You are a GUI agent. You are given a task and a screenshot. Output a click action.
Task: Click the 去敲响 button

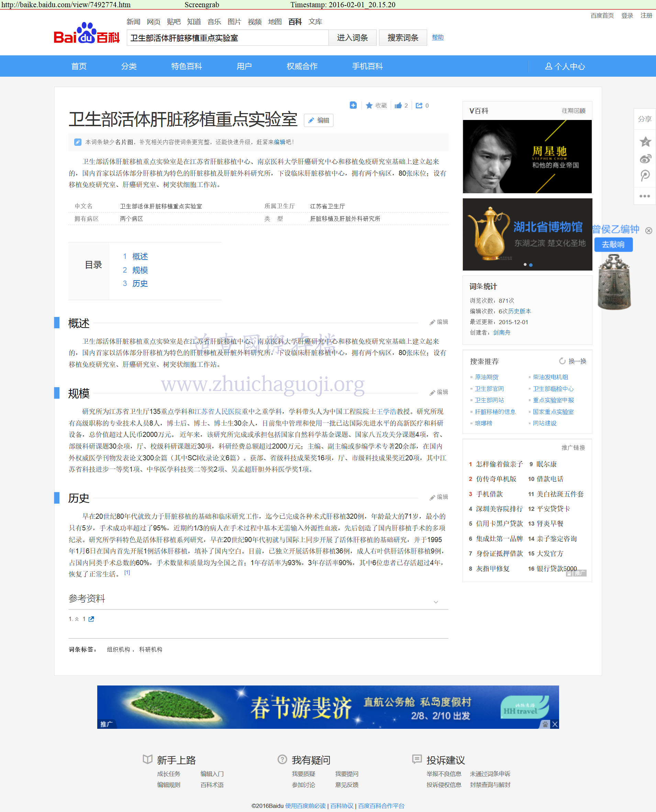[x=613, y=244]
